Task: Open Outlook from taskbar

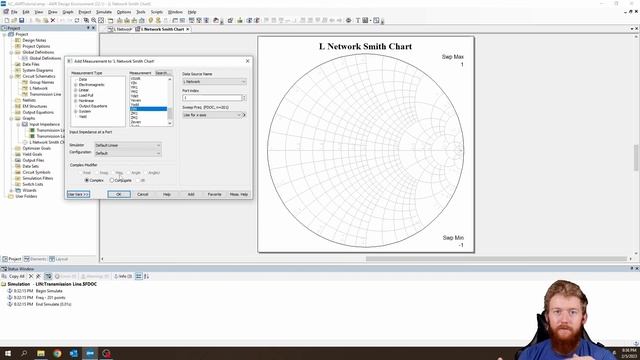Action: coord(73,353)
